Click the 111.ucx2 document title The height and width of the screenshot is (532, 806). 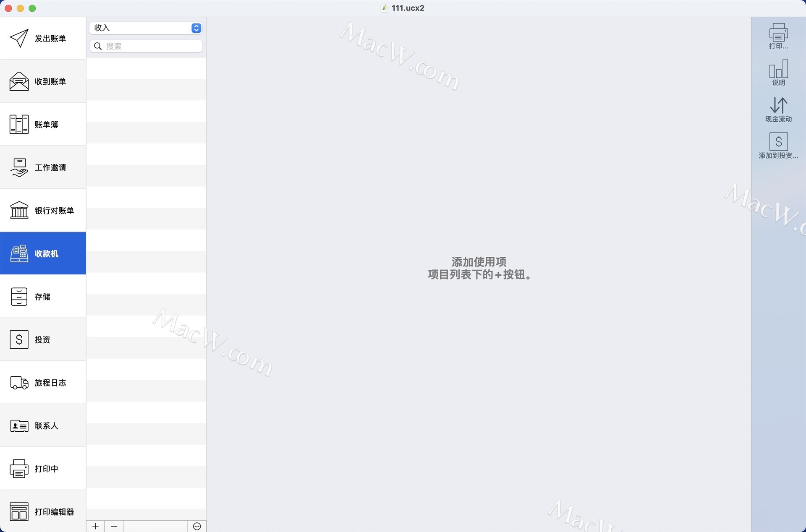[x=408, y=8]
